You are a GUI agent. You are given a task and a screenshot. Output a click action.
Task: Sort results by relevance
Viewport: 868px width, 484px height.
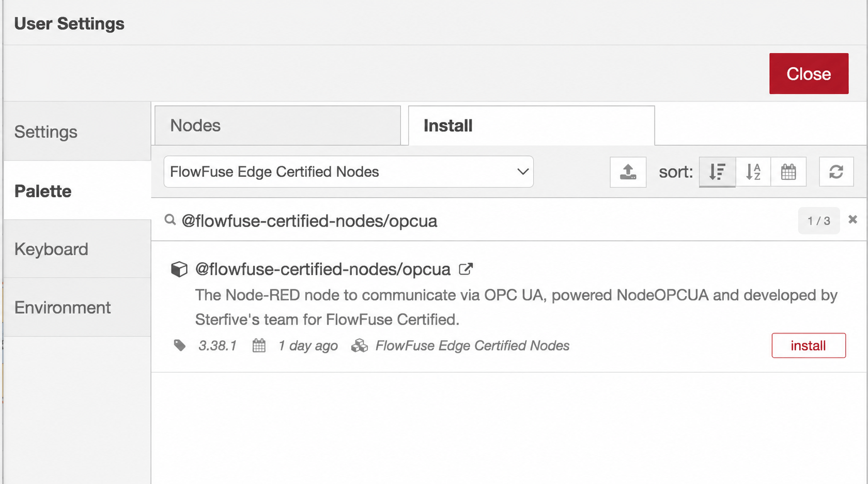(x=717, y=172)
